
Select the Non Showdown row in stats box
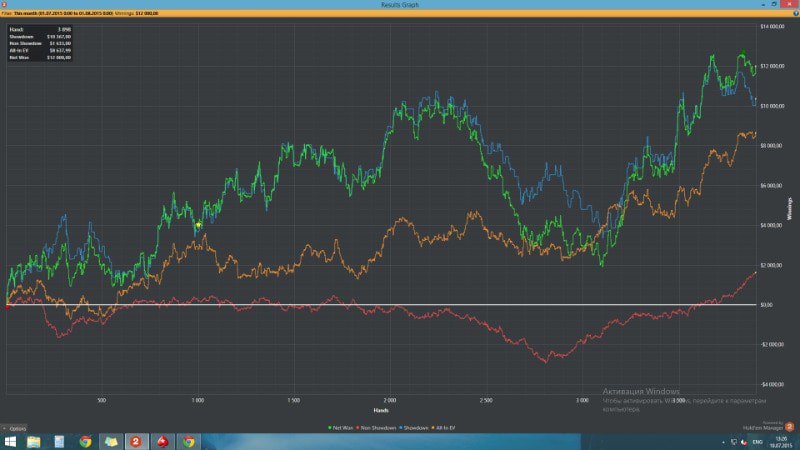coord(40,43)
